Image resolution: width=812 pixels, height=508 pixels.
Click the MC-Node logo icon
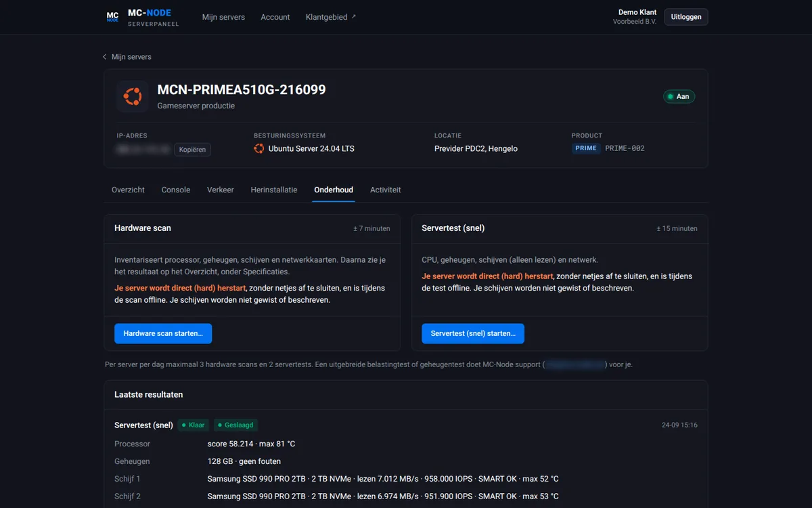click(112, 17)
